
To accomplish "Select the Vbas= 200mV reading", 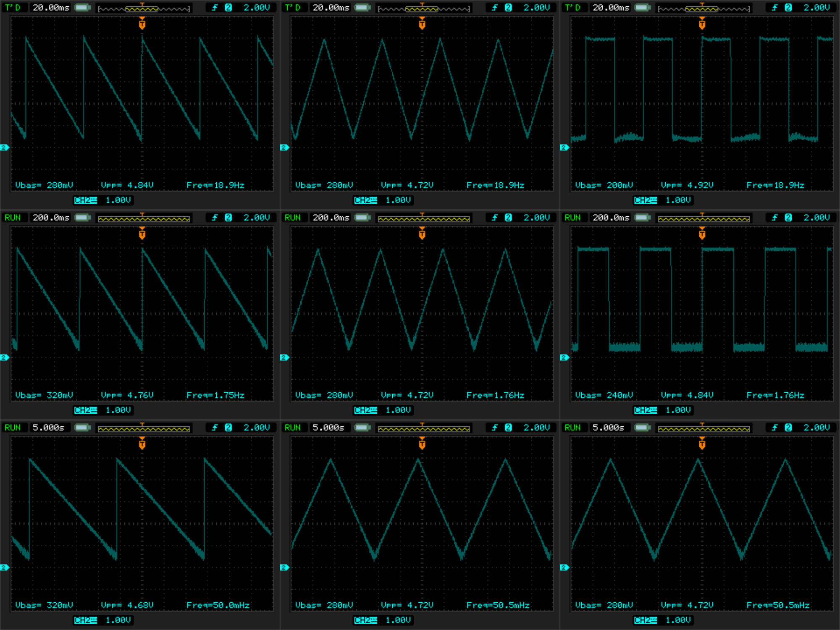I will tap(604, 185).
